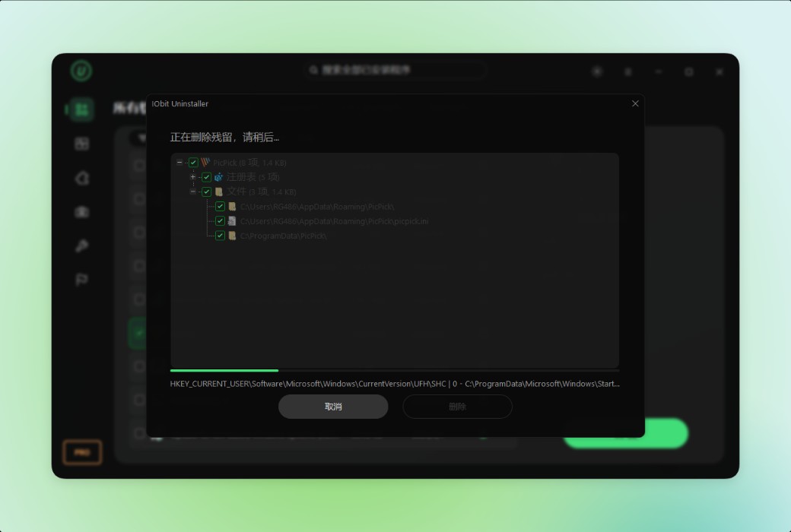Viewport: 791px width, 532px height.
Task: Uncheck the PicPick root checkbox
Action: (193, 163)
